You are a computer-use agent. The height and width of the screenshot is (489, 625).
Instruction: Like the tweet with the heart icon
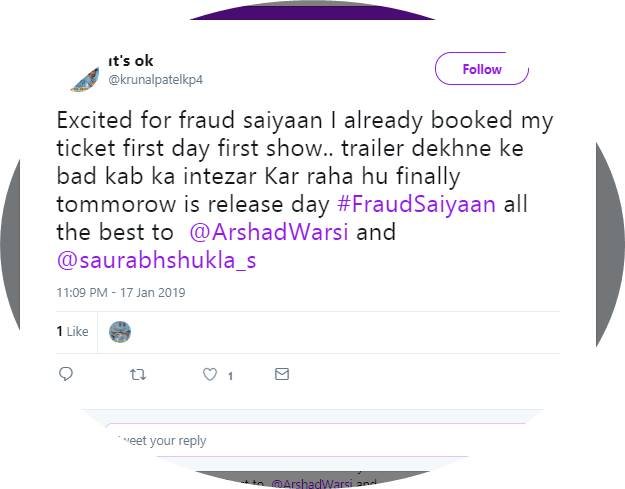210,374
